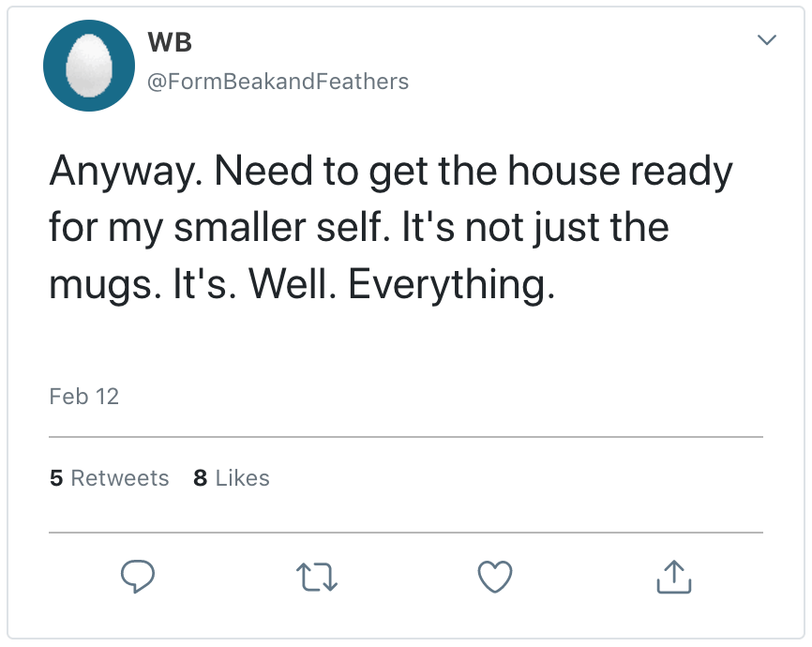Open the share tweet icon
This screenshot has height=647, width=812.
(673, 577)
